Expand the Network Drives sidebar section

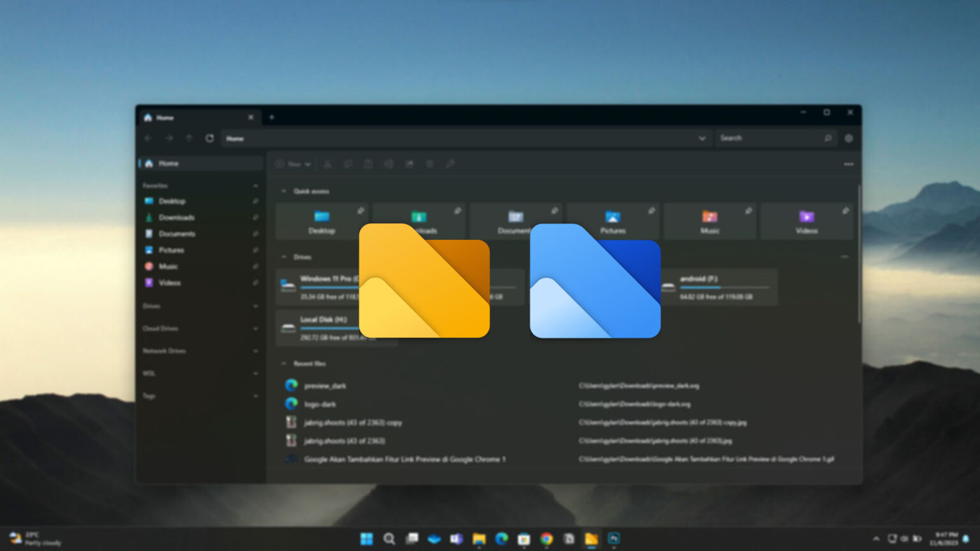[x=255, y=351]
